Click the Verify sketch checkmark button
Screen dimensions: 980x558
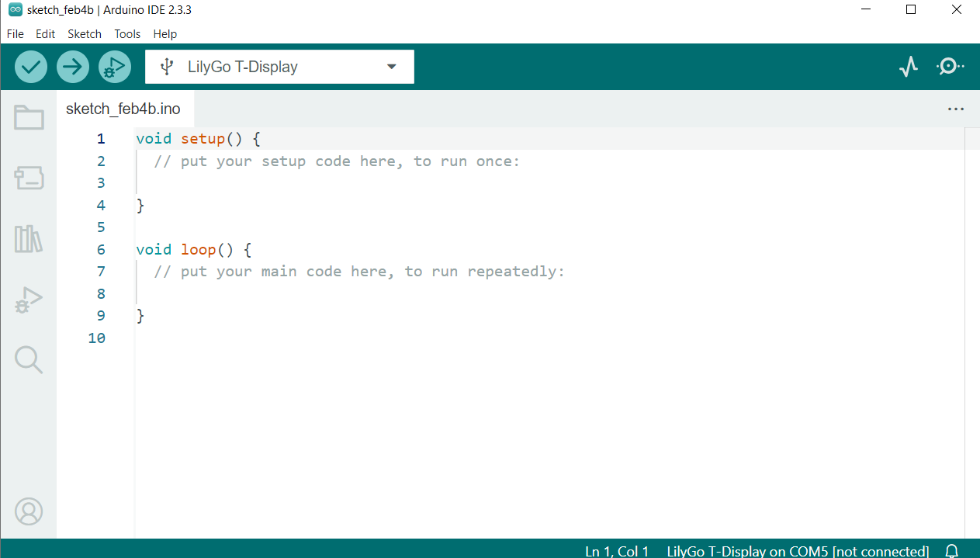click(x=31, y=67)
